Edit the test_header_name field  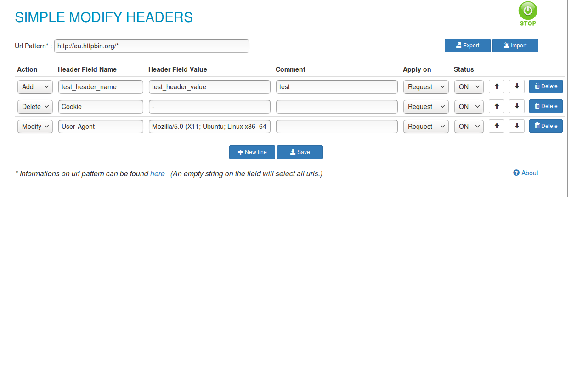[101, 87]
